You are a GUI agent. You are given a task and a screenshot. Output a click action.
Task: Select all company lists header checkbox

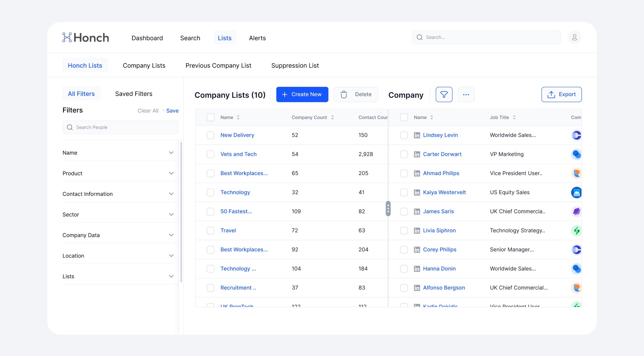[211, 118]
